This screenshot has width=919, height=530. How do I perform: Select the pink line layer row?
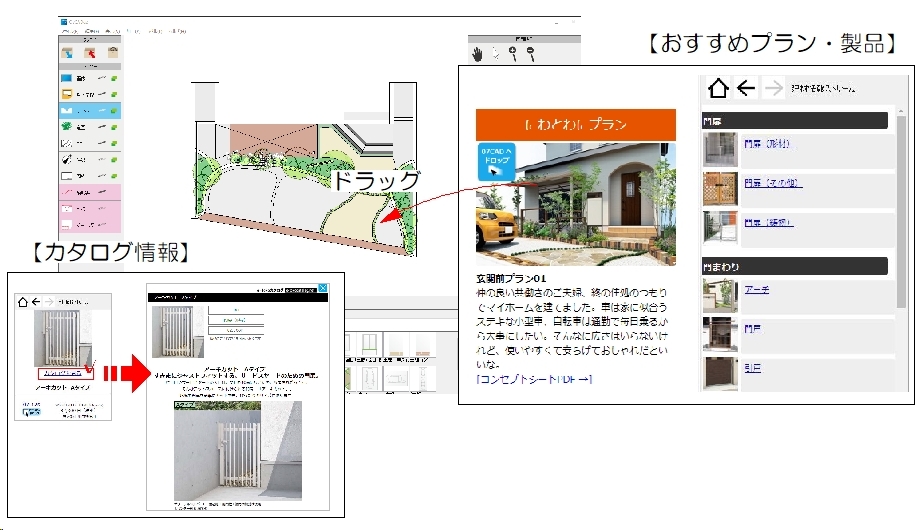point(90,192)
